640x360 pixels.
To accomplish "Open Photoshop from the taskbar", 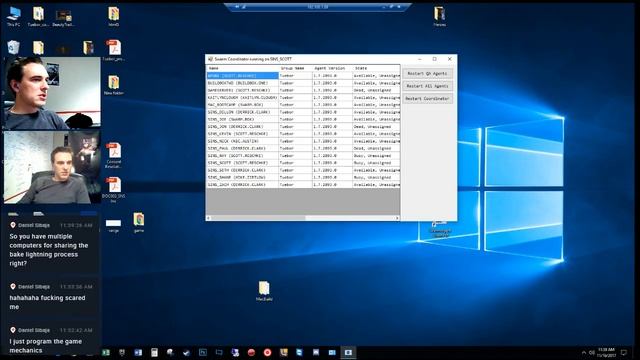I will 202,353.
